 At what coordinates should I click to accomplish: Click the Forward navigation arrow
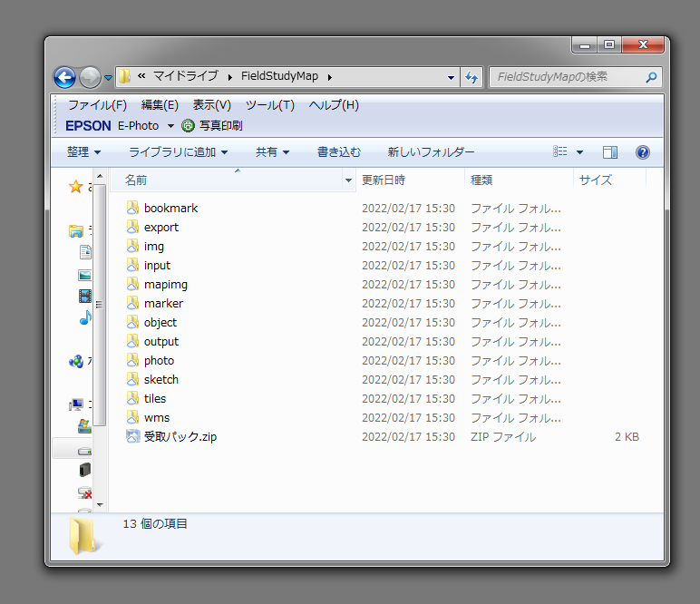pos(90,77)
